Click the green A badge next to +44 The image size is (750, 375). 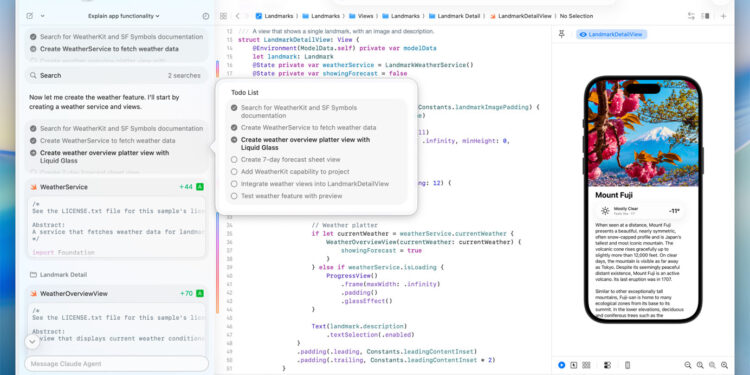[200, 187]
